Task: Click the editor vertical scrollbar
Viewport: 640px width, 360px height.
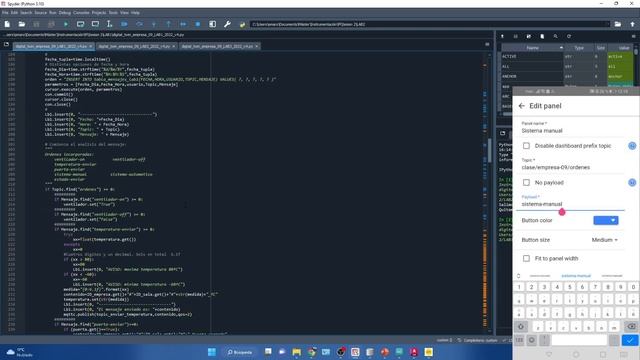Action: pos(490,150)
